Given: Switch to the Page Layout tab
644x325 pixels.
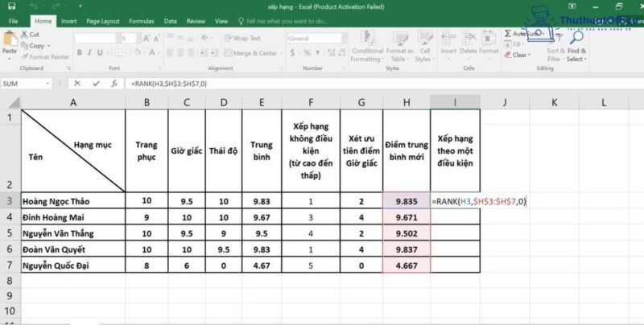Looking at the screenshot, I should tap(103, 21).
